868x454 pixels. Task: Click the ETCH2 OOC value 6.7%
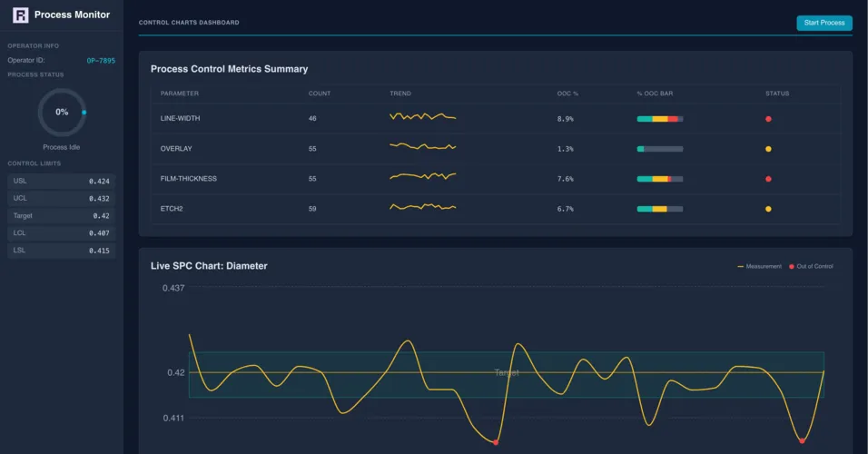coord(565,209)
